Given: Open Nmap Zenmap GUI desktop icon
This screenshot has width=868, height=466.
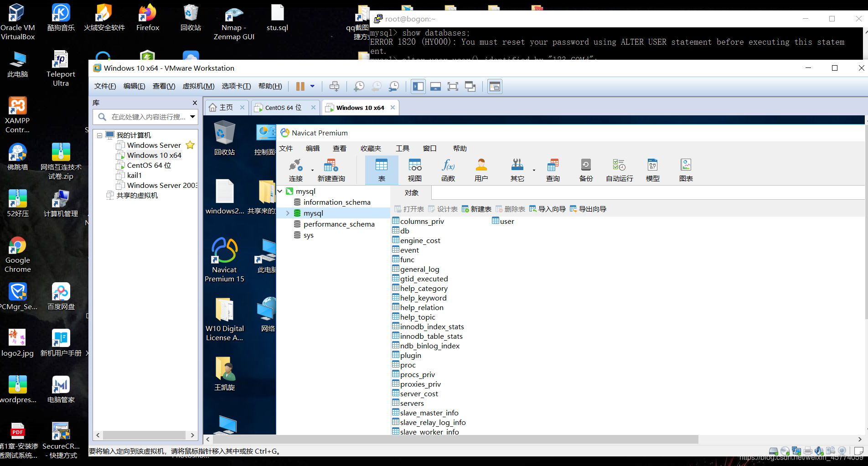Looking at the screenshot, I should tap(234, 22).
